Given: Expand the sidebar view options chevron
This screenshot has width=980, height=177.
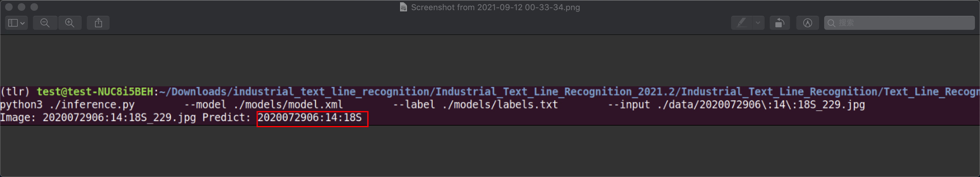Looking at the screenshot, I should coord(23,23).
